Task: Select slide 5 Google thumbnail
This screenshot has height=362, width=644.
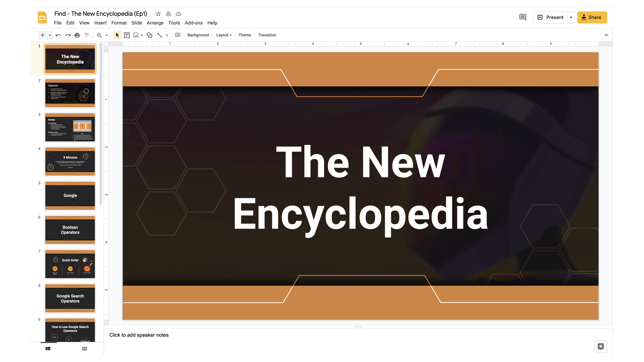Action: click(x=70, y=196)
